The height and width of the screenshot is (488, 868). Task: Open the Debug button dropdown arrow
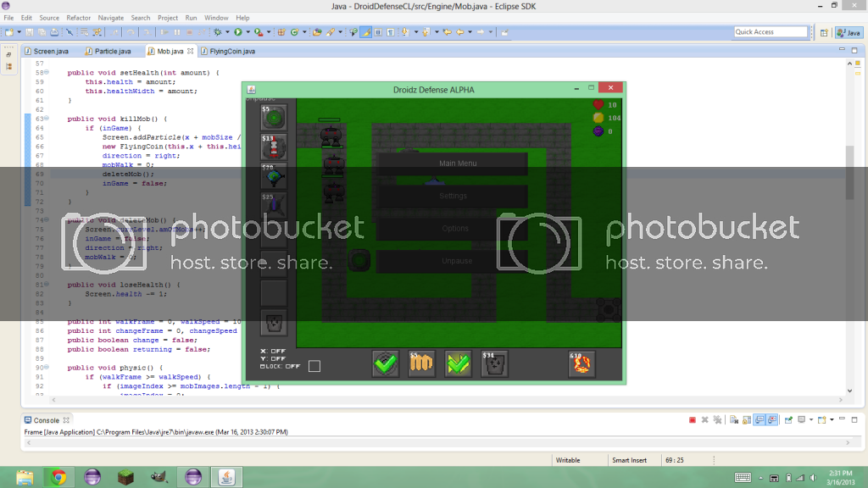[227, 32]
